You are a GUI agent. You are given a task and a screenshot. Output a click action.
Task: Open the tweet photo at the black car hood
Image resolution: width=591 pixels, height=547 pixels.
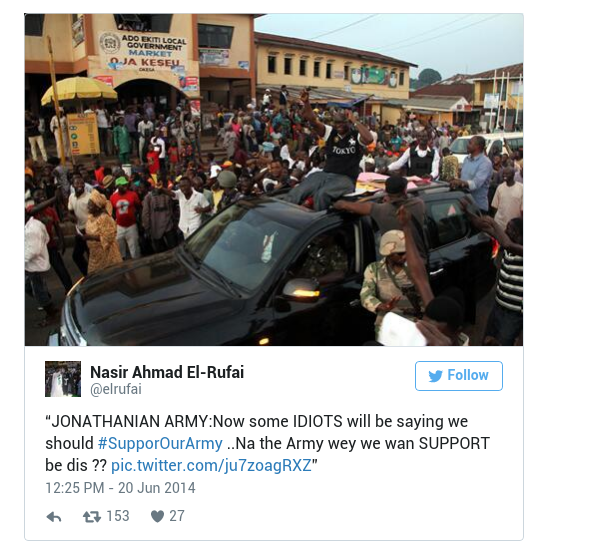pyautogui.click(x=151, y=298)
